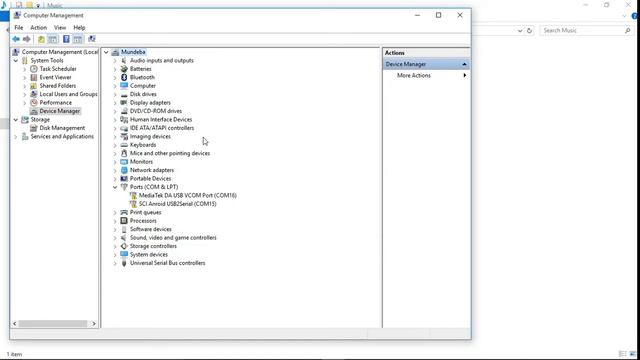Click the Event Viewer icon
Viewport: 640px width, 360px height.
click(34, 77)
